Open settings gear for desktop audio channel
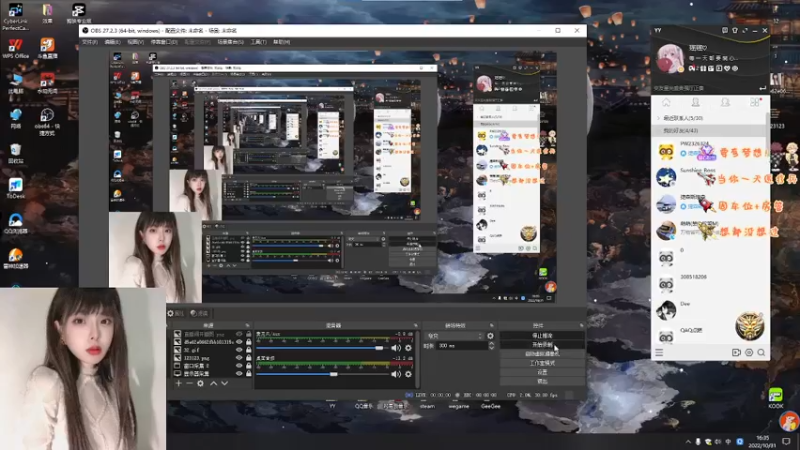This screenshot has width=800, height=450. click(408, 374)
